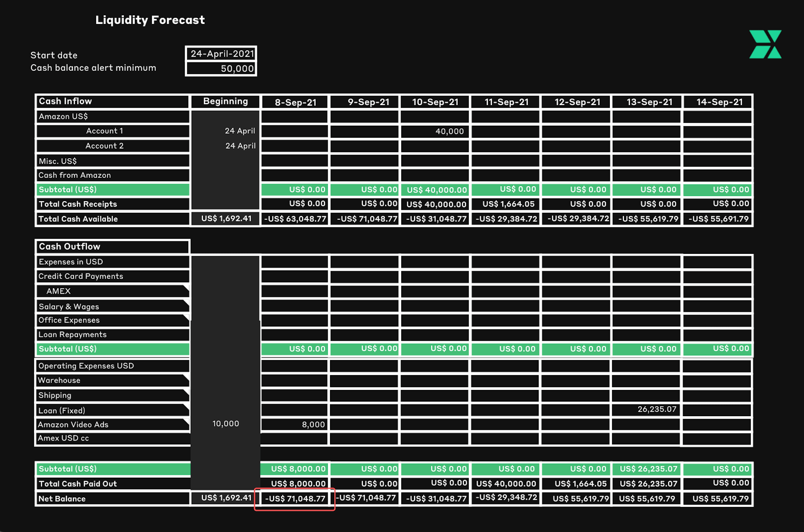Viewport: 804px width, 532px height.
Task: Click the Office Expenses row label
Action: [112, 320]
